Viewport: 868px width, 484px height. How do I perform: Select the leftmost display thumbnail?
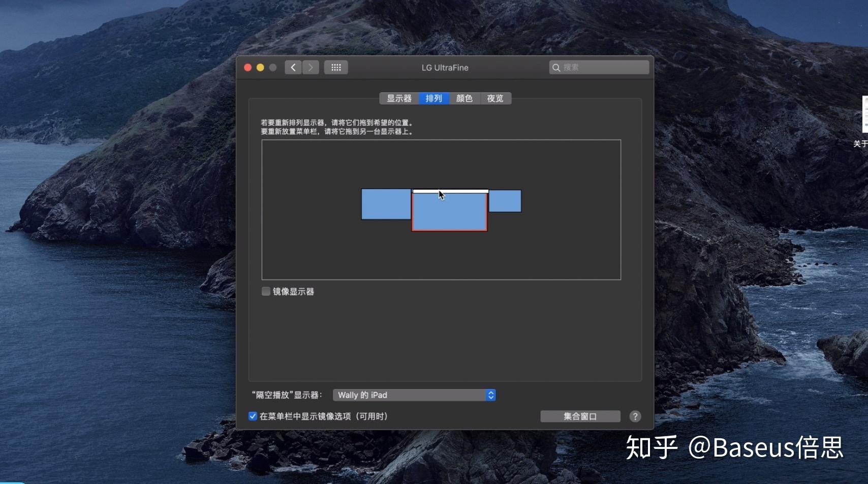(x=385, y=204)
